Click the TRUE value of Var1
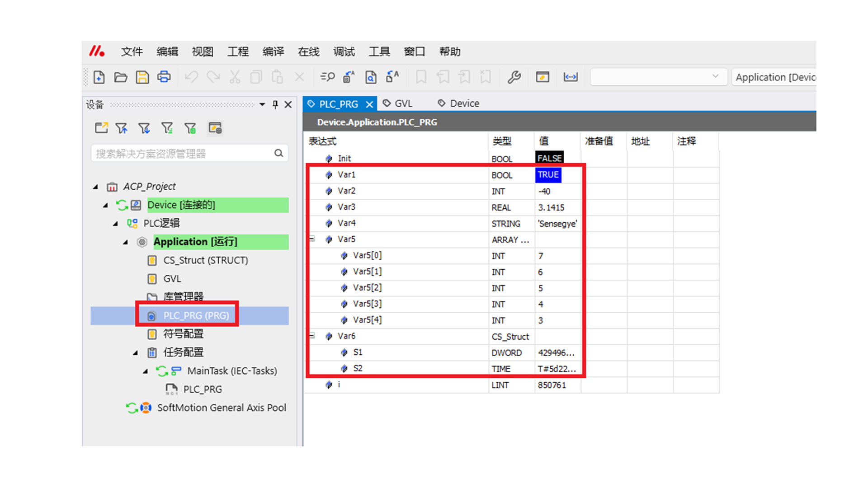 (548, 175)
